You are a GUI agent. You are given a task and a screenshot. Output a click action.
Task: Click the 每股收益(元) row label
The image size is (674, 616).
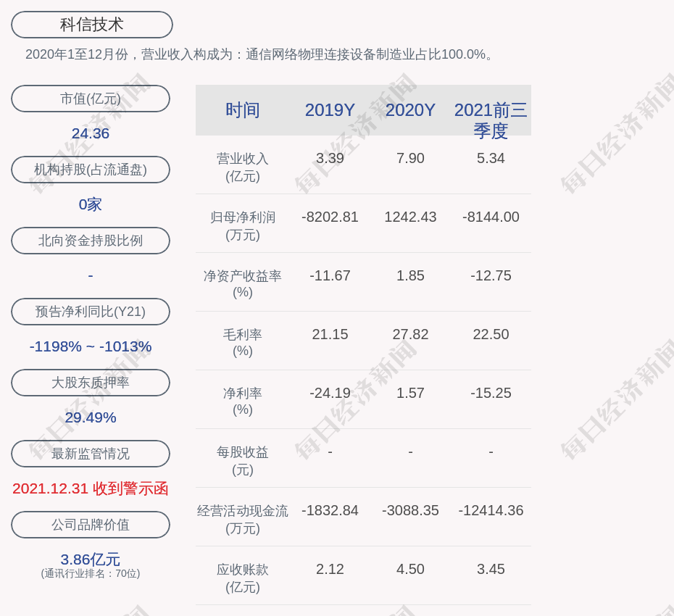pos(243,461)
